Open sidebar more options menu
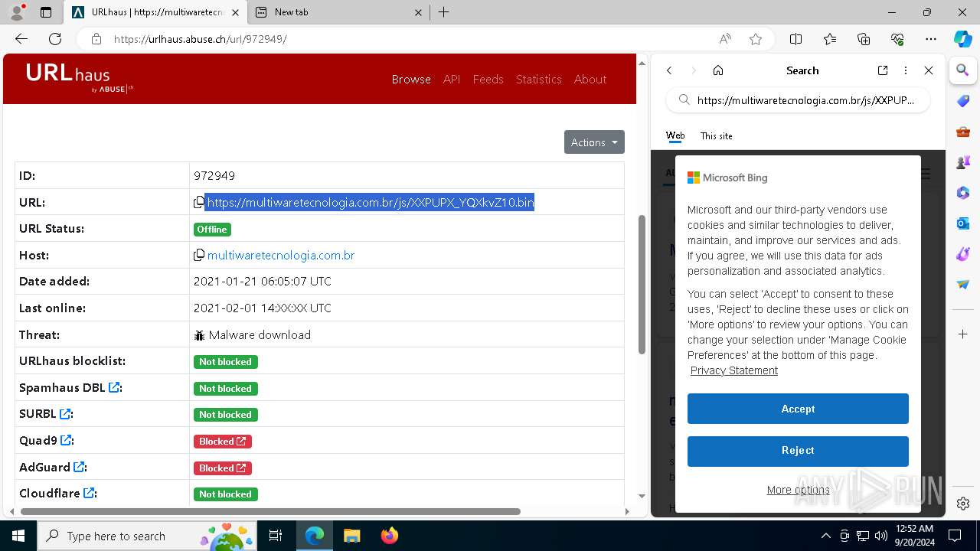The image size is (980, 551). click(x=906, y=70)
